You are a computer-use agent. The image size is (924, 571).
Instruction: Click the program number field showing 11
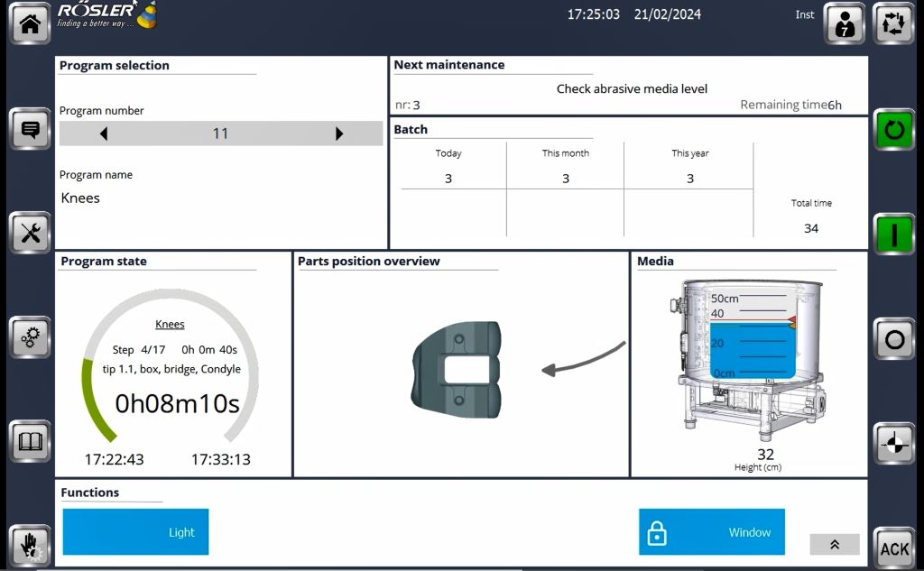(221, 134)
